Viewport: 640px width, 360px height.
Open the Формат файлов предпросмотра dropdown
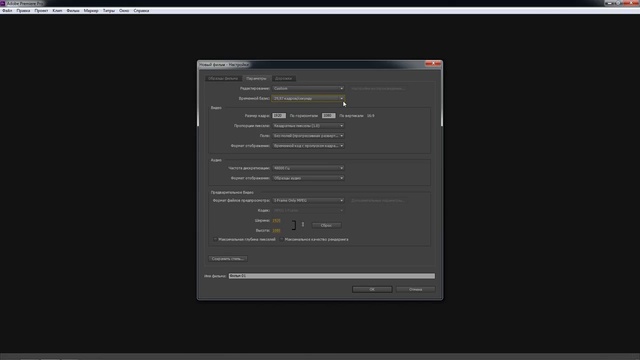(308, 200)
